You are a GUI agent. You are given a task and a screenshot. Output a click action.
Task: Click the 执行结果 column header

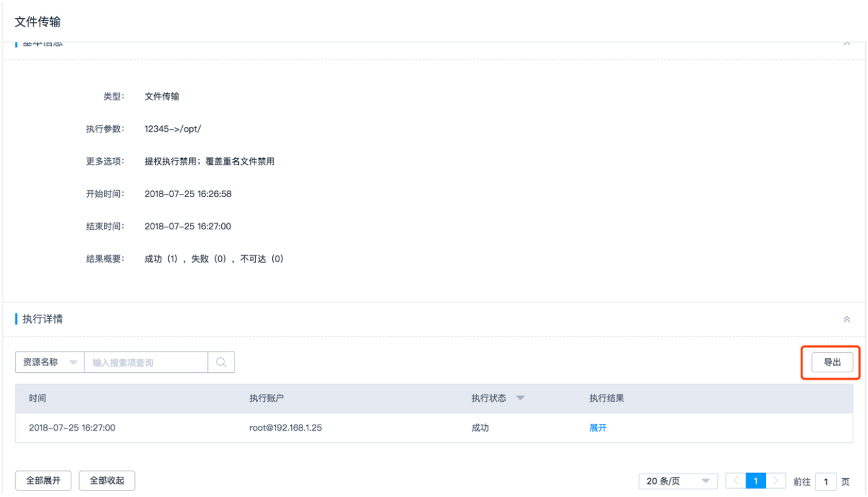click(607, 398)
